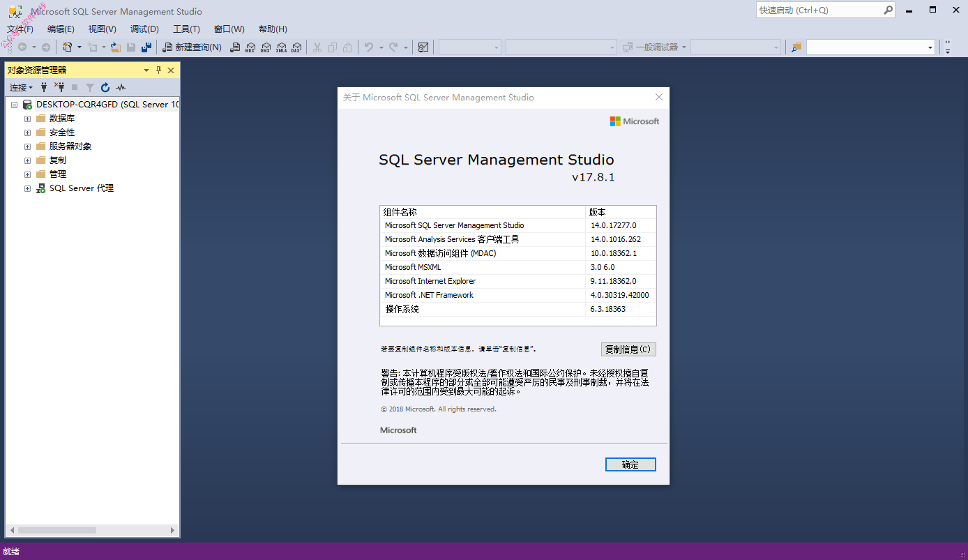Image resolution: width=968 pixels, height=560 pixels.
Task: Close the About dialog with its X
Action: [x=658, y=97]
